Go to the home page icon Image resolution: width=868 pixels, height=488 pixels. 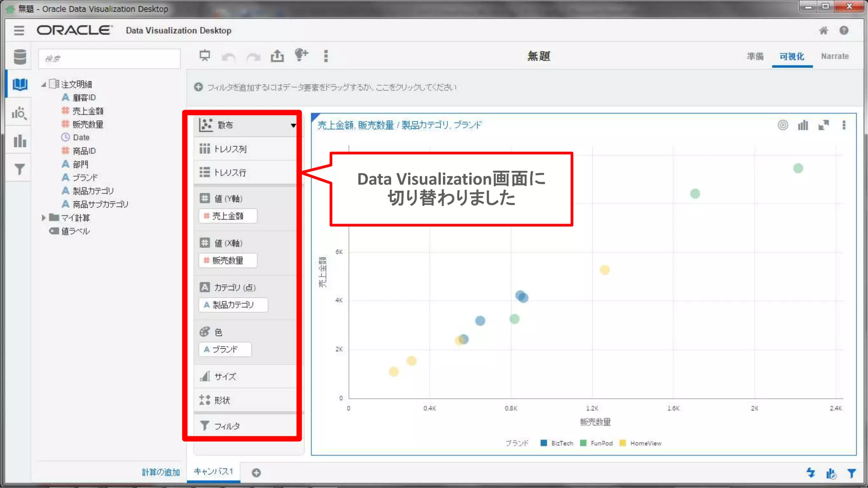(823, 30)
